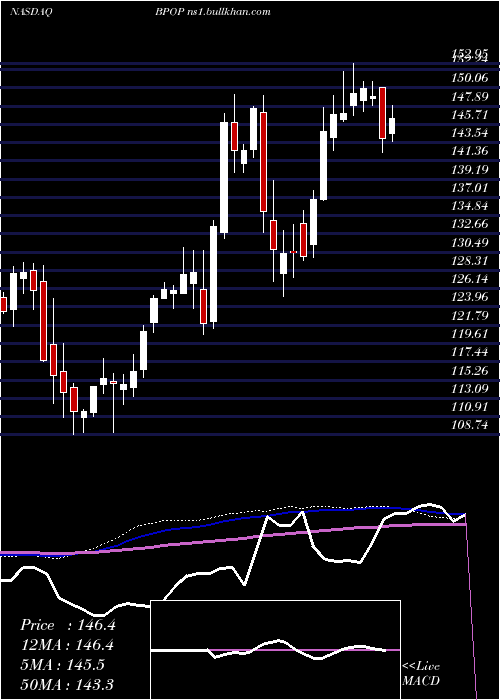Click the 5MA : 145.5 readout
Viewport: 500px width, 700px height.
(62, 665)
